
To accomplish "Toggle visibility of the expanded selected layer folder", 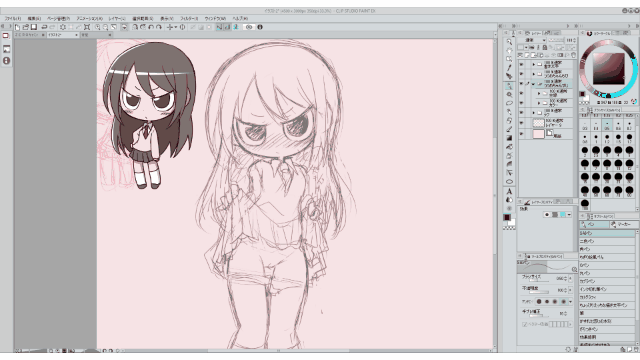I will click(x=521, y=84).
